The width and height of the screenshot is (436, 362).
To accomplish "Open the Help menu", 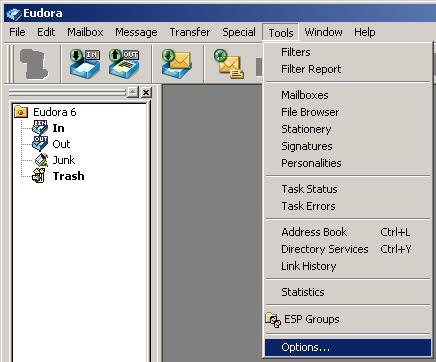I will (x=365, y=32).
